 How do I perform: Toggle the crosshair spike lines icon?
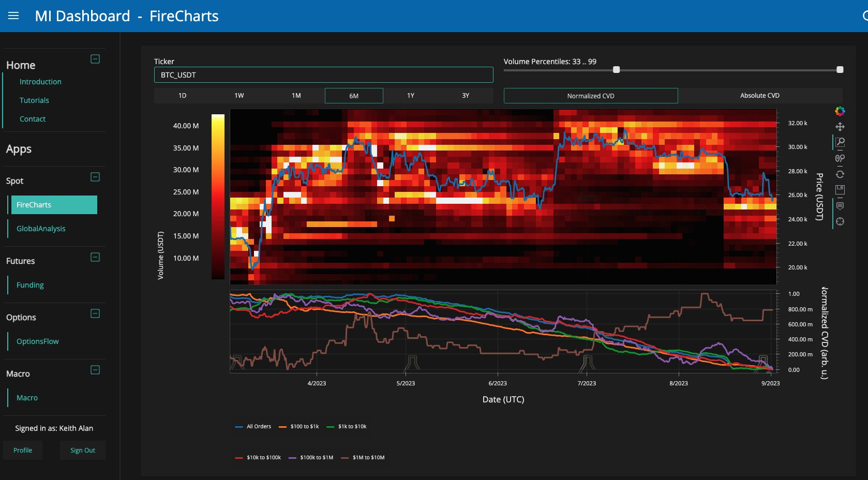coord(840,221)
